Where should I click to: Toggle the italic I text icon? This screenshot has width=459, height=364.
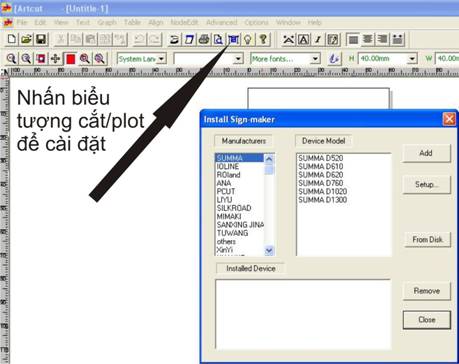318,39
